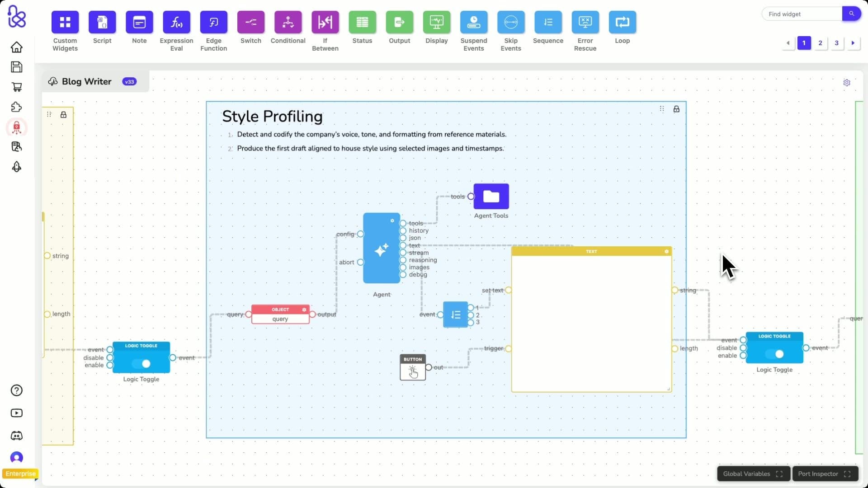The height and width of the screenshot is (488, 868).
Task: Open the Agent Tools node
Action: click(491, 197)
